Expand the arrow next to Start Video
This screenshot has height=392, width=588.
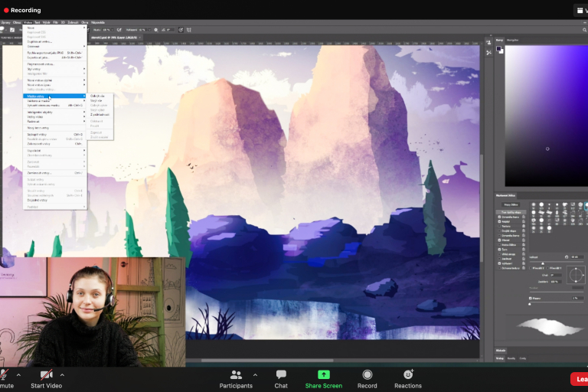[x=62, y=374]
